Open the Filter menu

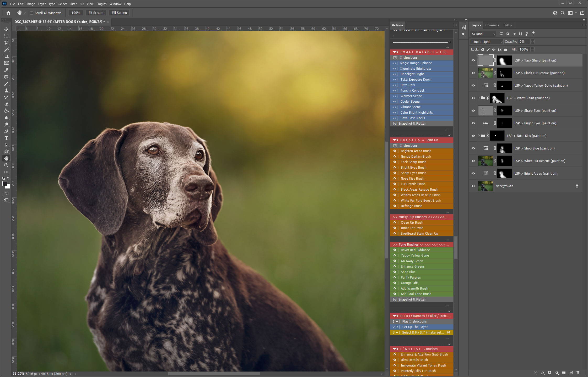(73, 4)
